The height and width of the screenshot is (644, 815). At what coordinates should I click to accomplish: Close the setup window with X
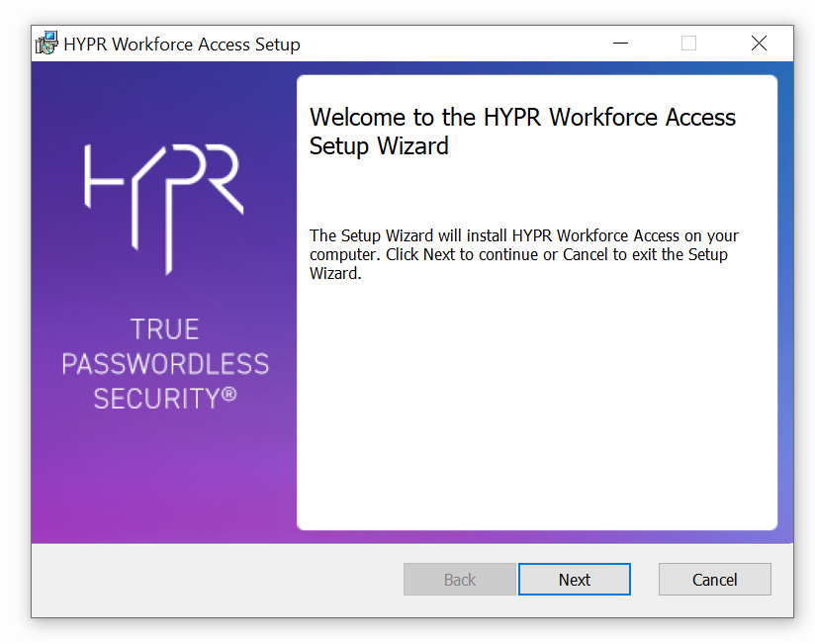(759, 44)
